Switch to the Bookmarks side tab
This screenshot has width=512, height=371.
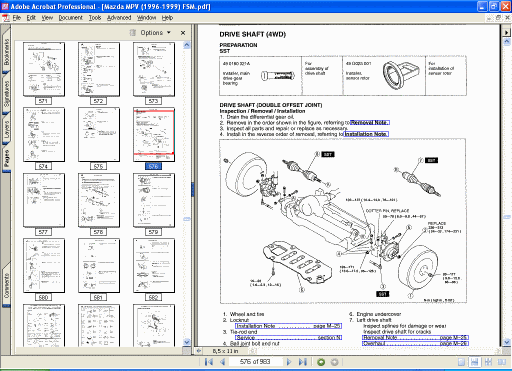click(x=6, y=52)
